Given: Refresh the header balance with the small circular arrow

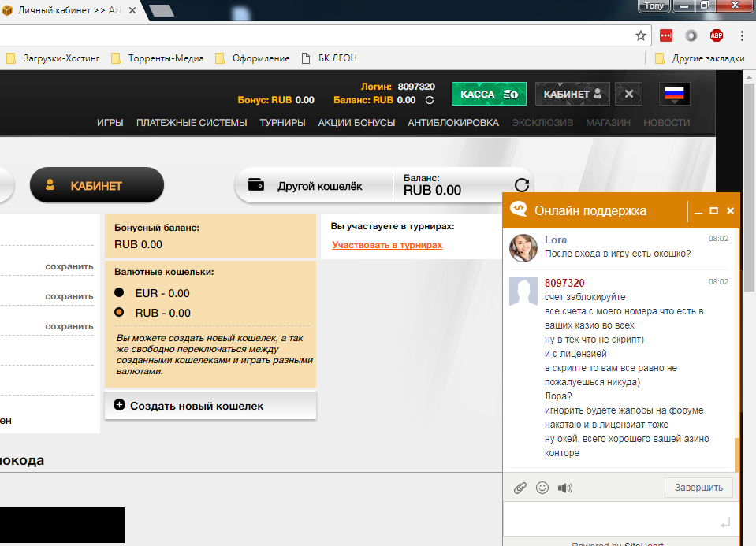Looking at the screenshot, I should click(x=430, y=100).
